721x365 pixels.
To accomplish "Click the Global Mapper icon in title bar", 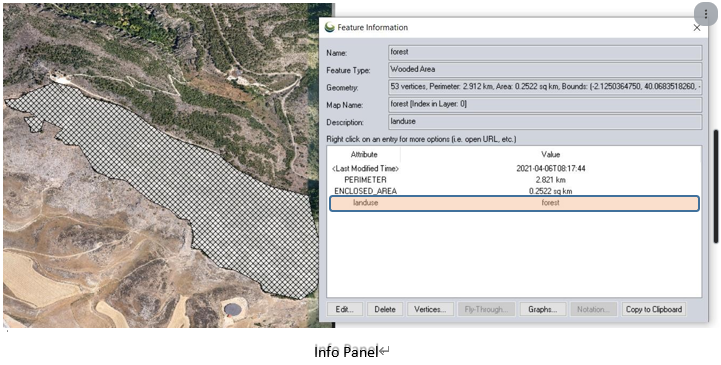I will (x=329, y=28).
